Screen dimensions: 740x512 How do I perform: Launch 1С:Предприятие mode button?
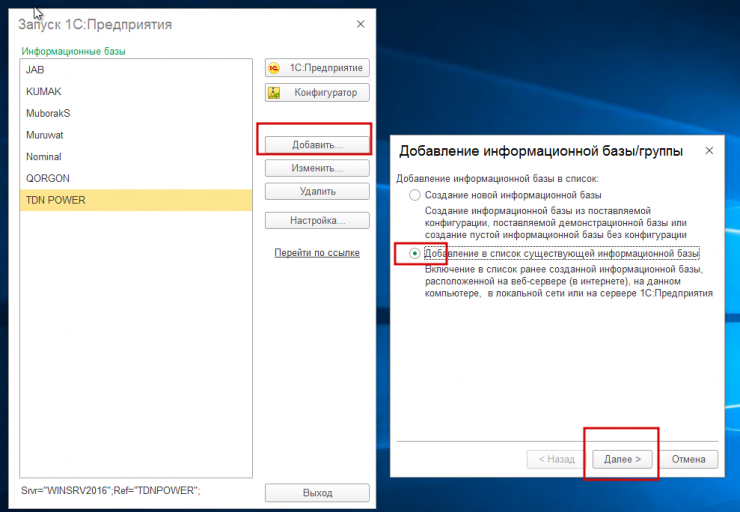coord(317,67)
